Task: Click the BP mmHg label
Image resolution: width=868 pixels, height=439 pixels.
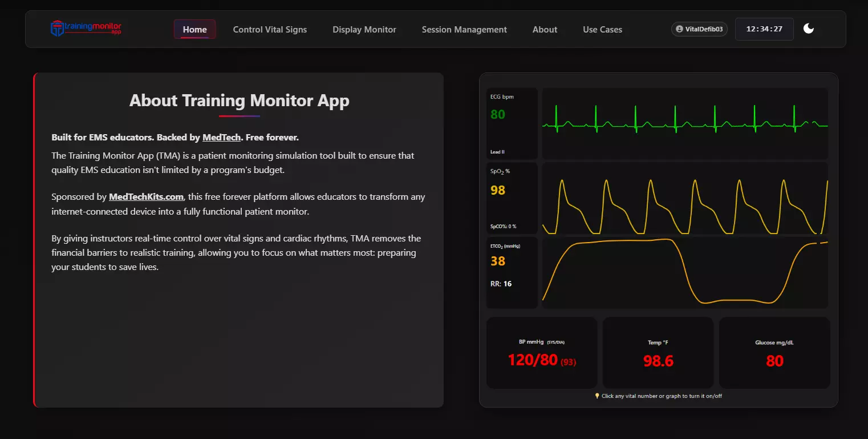Action: (531, 342)
